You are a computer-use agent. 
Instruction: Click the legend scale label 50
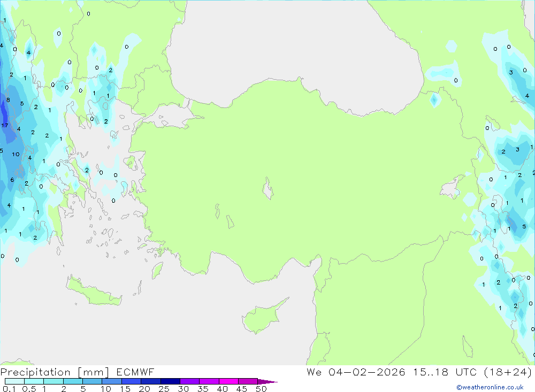[261, 389]
